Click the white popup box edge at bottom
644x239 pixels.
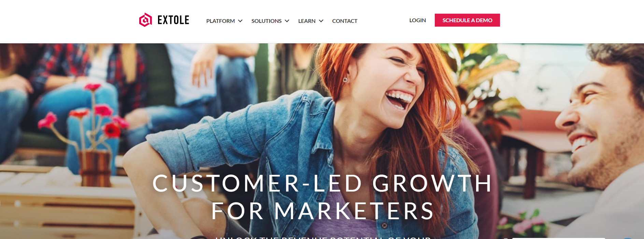point(558,238)
